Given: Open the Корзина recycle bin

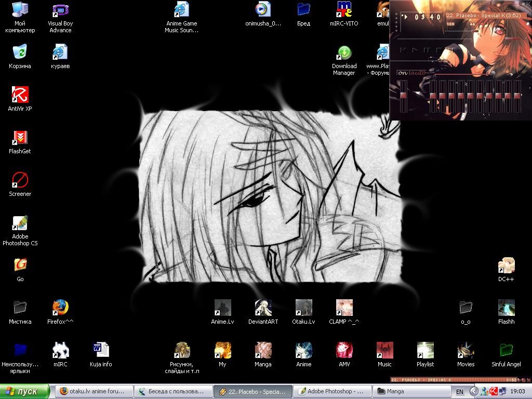Looking at the screenshot, I should tap(20, 57).
